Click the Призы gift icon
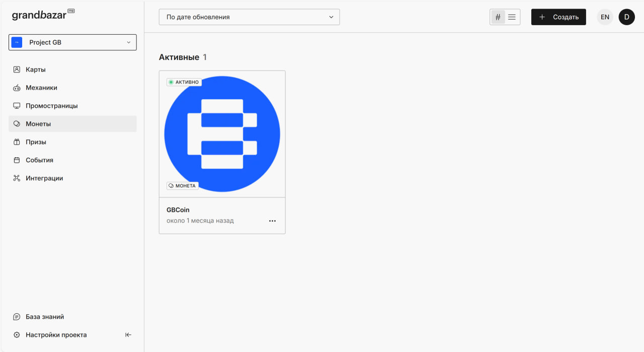Viewport: 644px width, 352px height. (x=17, y=142)
